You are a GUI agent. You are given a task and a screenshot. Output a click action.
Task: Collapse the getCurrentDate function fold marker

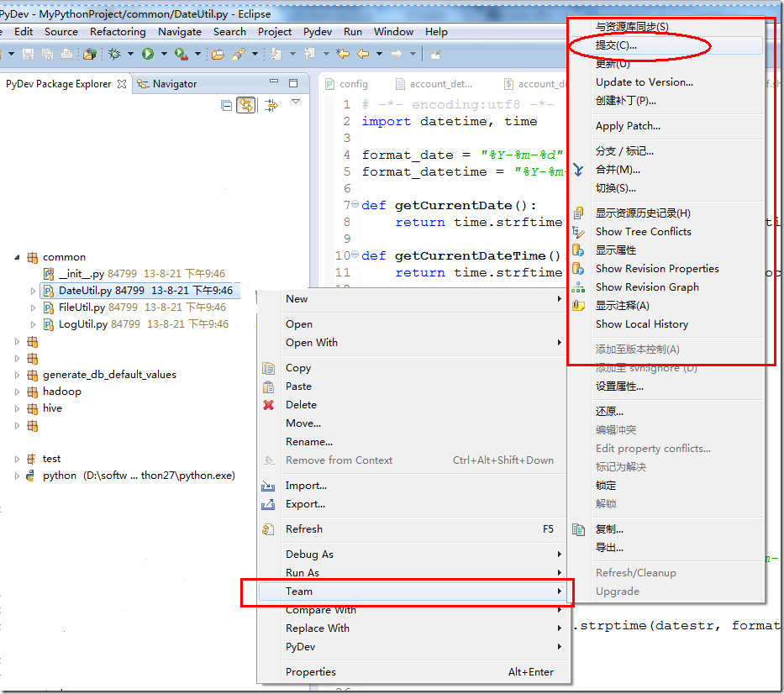click(355, 204)
